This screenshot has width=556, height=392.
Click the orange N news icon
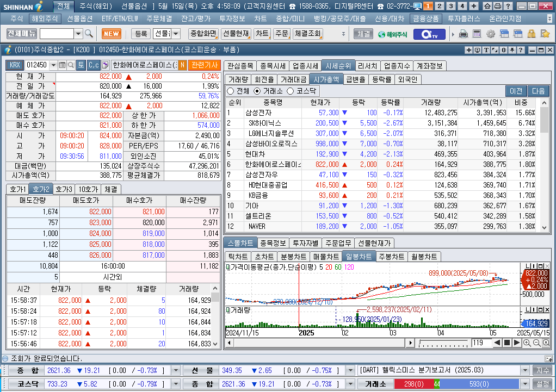pos(182,65)
